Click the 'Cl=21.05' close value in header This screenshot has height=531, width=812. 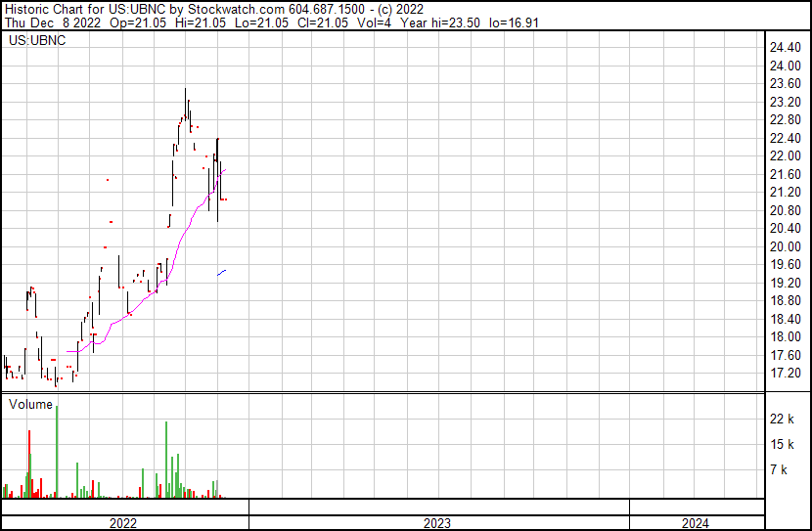(323, 22)
